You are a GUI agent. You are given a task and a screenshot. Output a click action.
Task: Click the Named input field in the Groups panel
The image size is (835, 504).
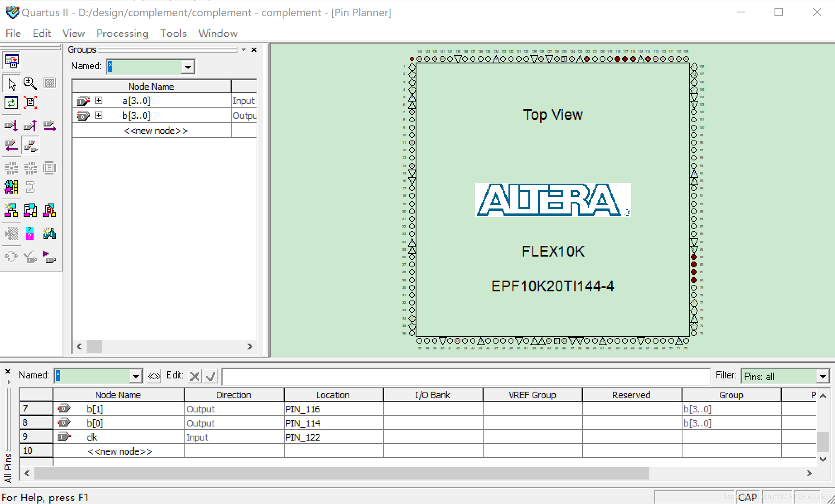tap(144, 67)
